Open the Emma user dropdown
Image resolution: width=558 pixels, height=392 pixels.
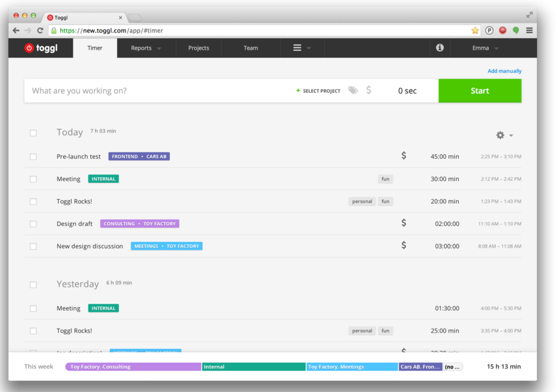[x=485, y=48]
